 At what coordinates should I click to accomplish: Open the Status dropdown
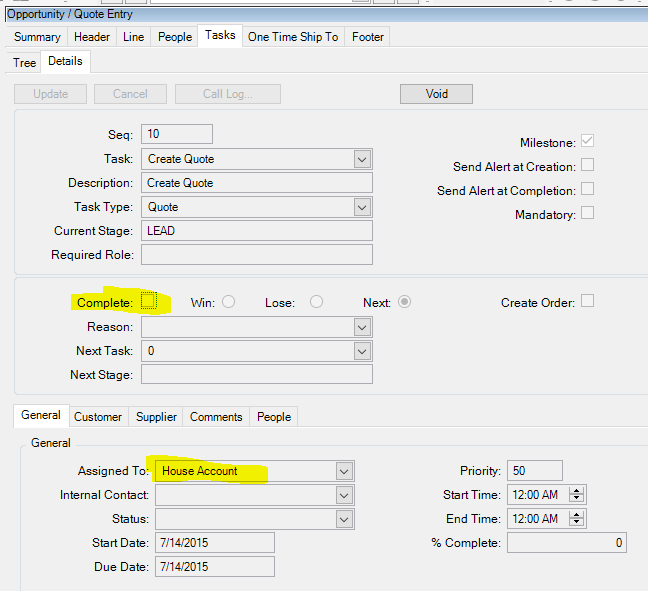(x=344, y=519)
